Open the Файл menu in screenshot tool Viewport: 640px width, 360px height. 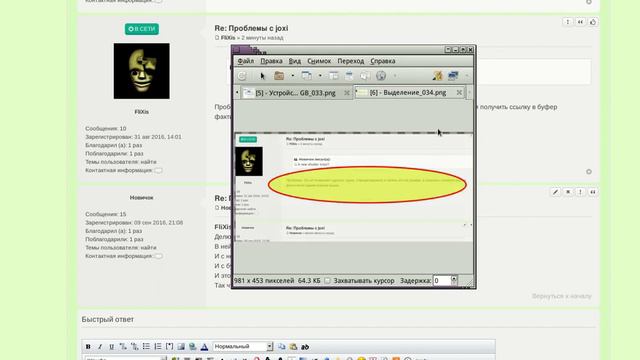click(x=246, y=61)
